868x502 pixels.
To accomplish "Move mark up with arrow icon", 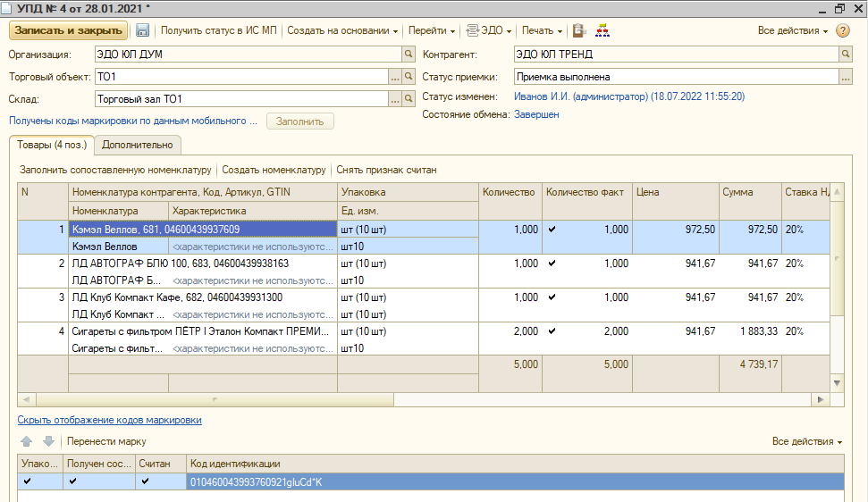I will pyautogui.click(x=26, y=441).
